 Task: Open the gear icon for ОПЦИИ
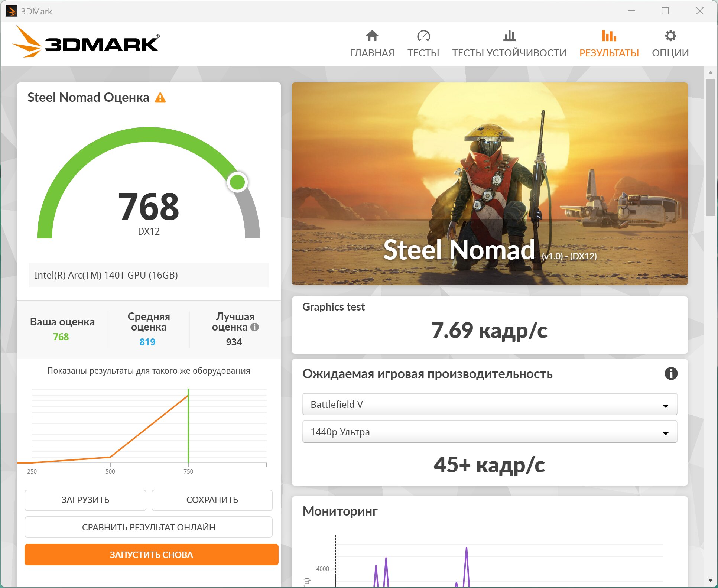pos(670,36)
